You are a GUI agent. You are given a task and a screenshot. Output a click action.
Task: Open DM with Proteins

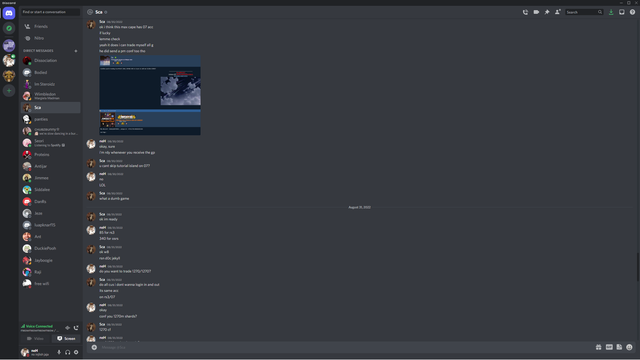point(51,155)
